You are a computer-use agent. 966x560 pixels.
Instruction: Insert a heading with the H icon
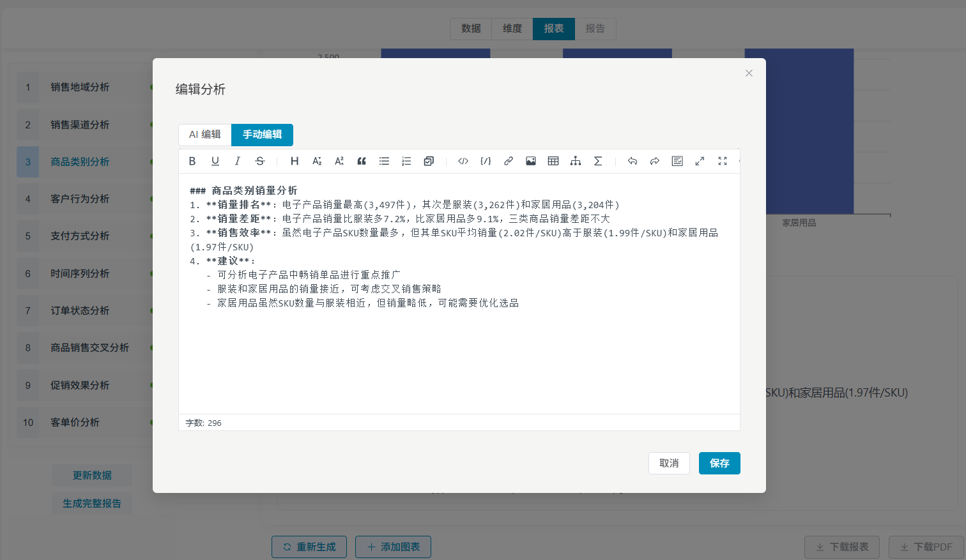click(x=295, y=161)
